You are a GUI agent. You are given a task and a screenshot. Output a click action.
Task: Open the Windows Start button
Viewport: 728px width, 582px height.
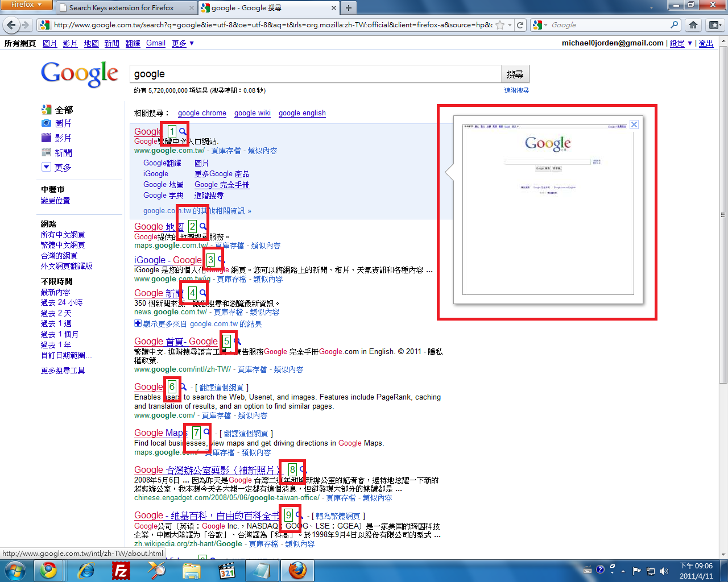coord(14,570)
